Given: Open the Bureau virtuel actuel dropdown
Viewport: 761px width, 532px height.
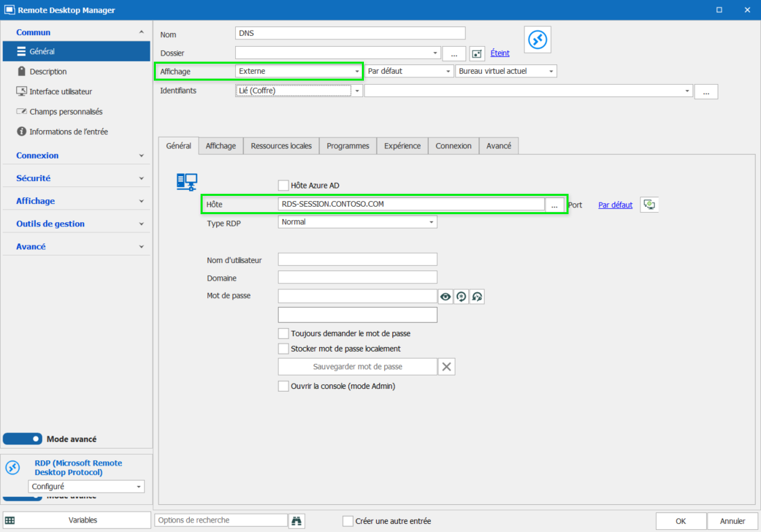Looking at the screenshot, I should pyautogui.click(x=552, y=70).
